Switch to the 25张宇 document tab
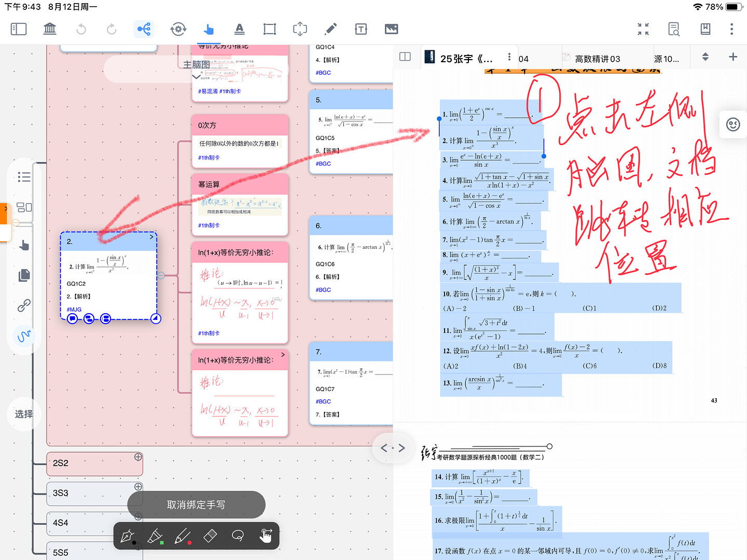The height and width of the screenshot is (560, 747). coord(466,59)
